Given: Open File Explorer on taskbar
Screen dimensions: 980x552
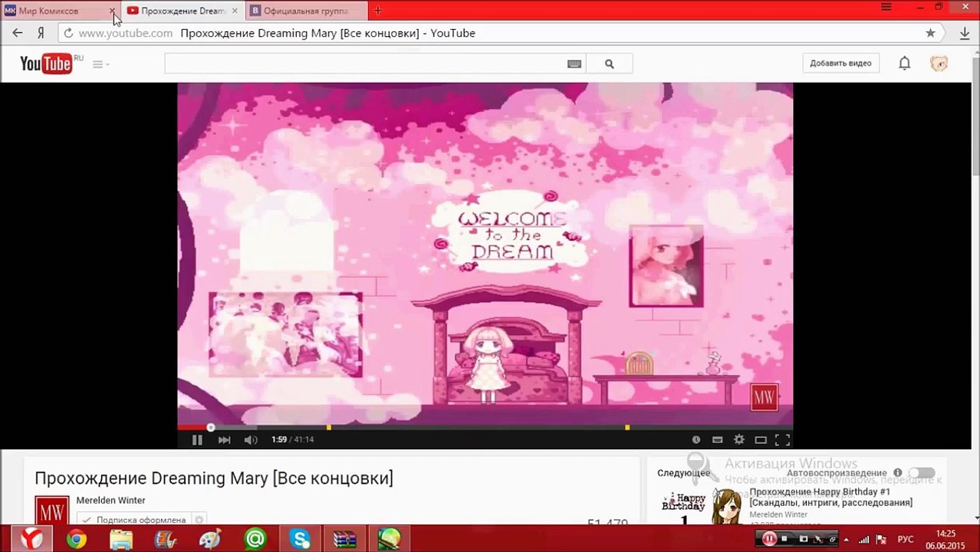Looking at the screenshot, I should 121,539.
